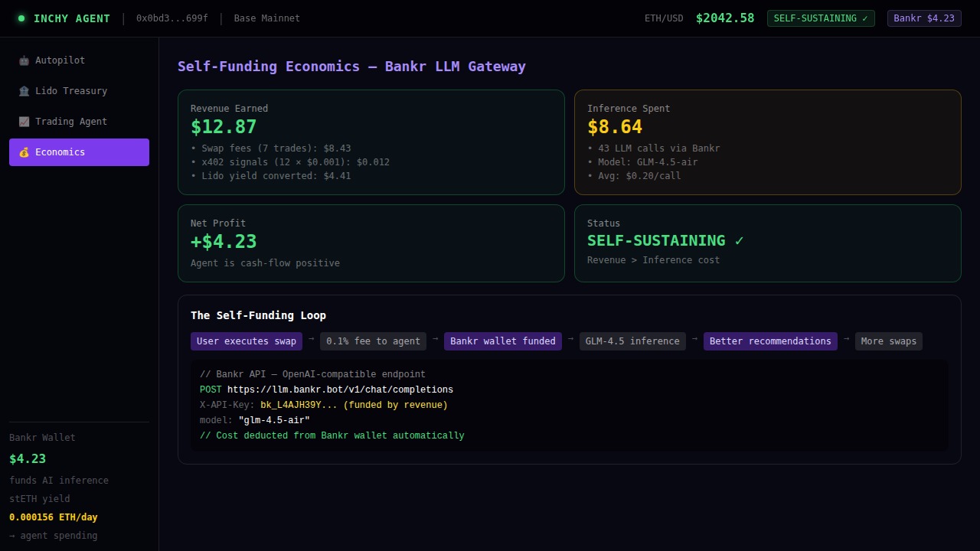Open the Autopilot section

[x=79, y=60]
